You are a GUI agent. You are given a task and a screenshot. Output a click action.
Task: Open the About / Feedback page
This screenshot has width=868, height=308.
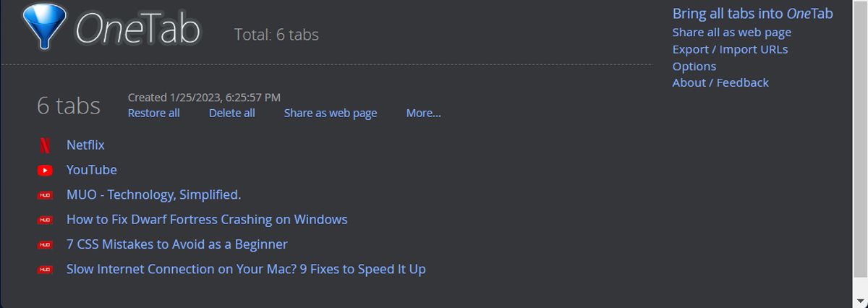point(720,82)
